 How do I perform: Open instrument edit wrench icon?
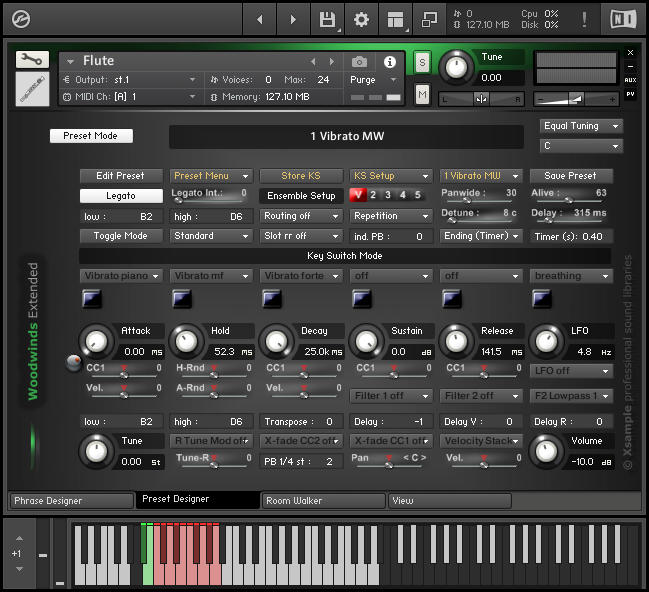coord(32,60)
